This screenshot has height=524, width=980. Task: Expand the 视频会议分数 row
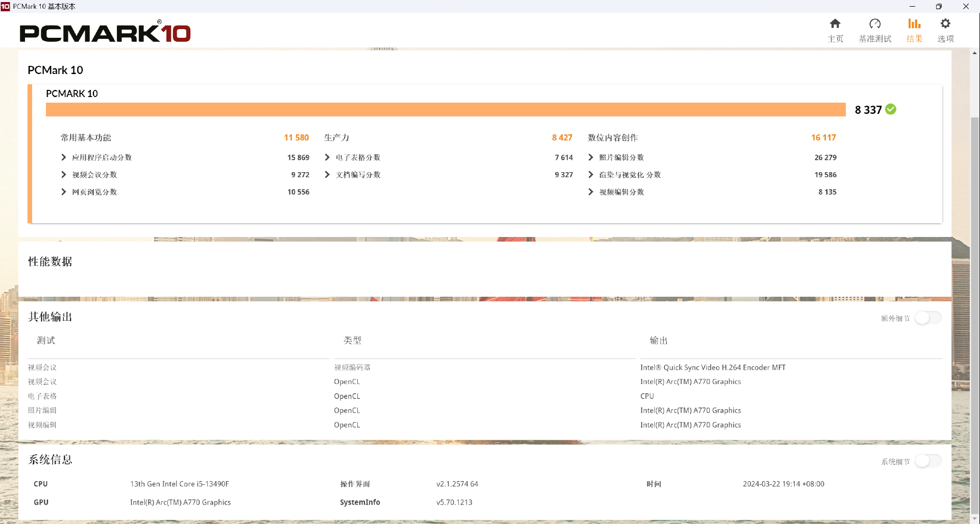click(63, 175)
